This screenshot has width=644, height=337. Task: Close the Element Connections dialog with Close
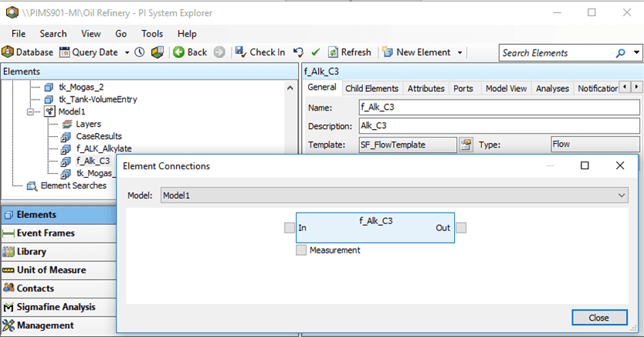tap(599, 318)
